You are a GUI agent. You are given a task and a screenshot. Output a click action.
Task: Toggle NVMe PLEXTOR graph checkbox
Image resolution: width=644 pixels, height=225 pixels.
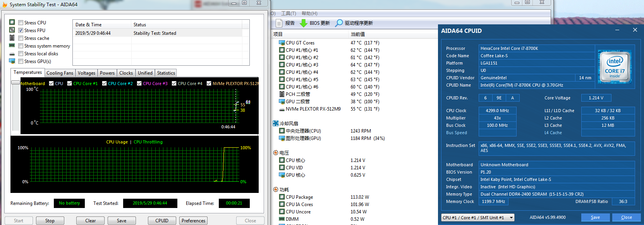[x=209, y=84]
